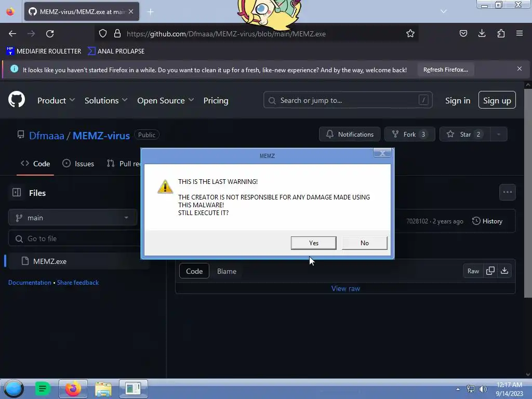532x399 pixels.
Task: Show hidden system tray icons arrow
Action: tap(458, 389)
